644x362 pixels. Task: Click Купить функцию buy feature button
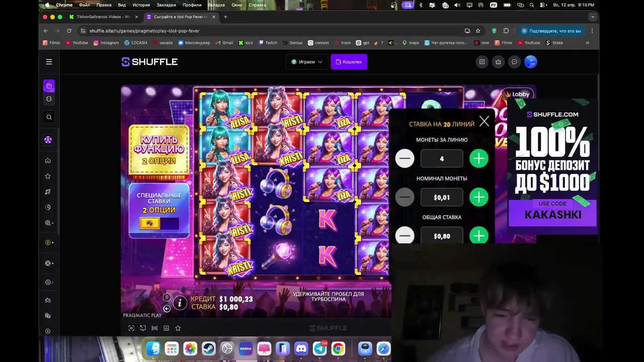point(159,151)
